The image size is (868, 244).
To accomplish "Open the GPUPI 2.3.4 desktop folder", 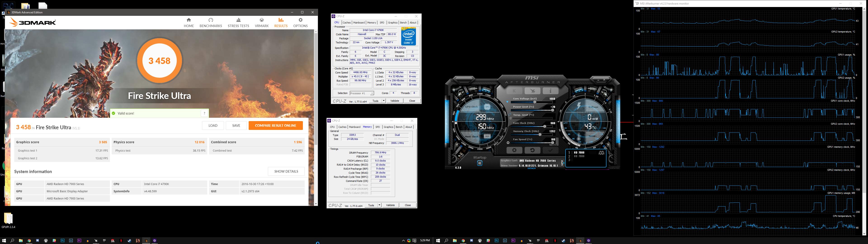I will (8, 221).
